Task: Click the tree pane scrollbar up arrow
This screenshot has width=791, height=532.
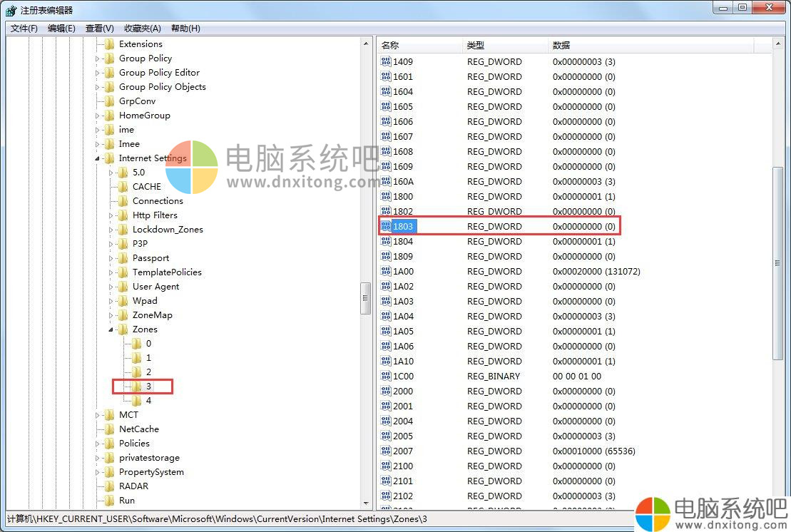Action: (x=366, y=44)
